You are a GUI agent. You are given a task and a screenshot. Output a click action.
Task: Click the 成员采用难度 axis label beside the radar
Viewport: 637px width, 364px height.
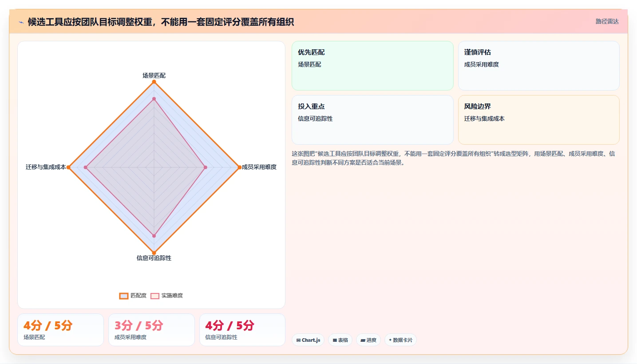259,167
